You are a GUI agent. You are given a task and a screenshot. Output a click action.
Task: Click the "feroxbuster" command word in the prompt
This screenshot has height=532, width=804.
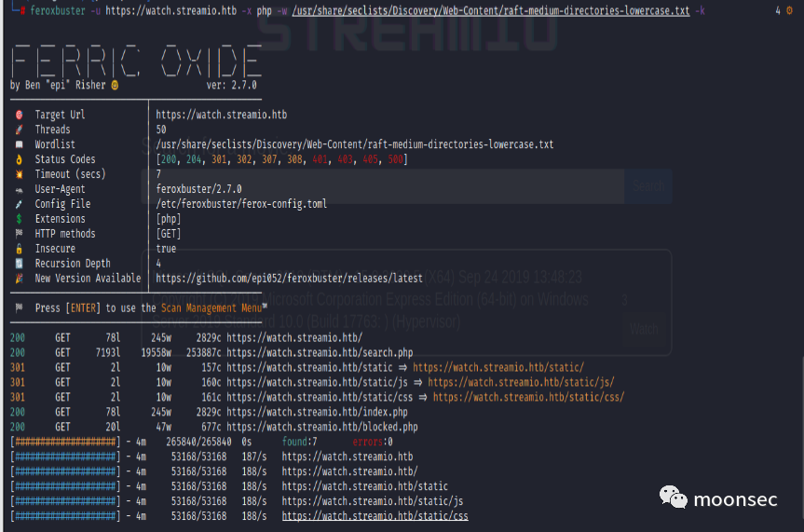point(58,10)
